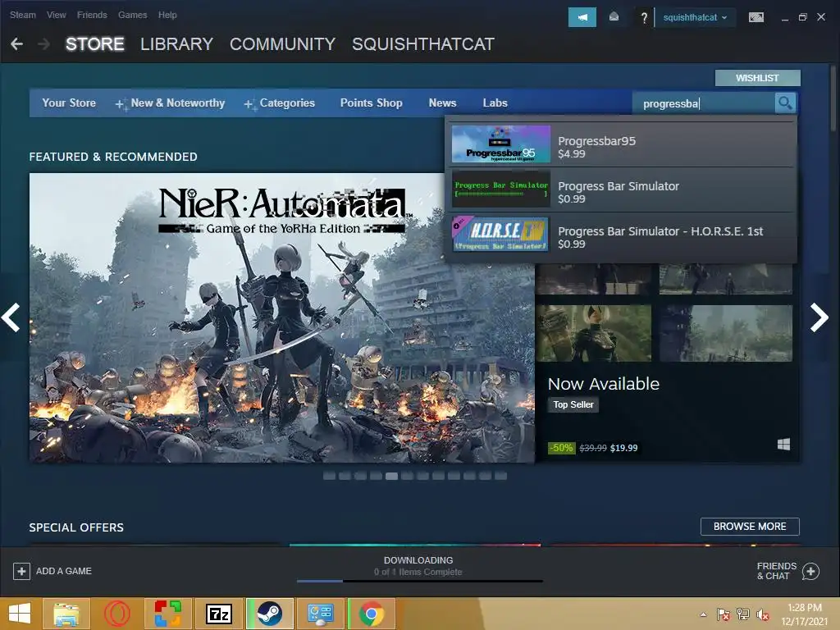Viewport: 840px width, 630px height.
Task: Open 7-Zip from taskbar
Action: coord(218,614)
